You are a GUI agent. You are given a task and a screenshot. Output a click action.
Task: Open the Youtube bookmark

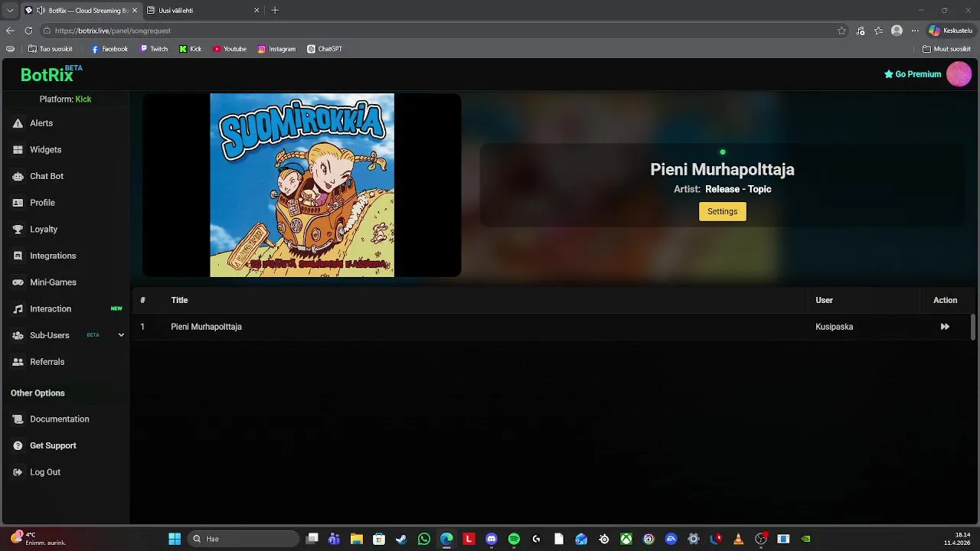[230, 49]
